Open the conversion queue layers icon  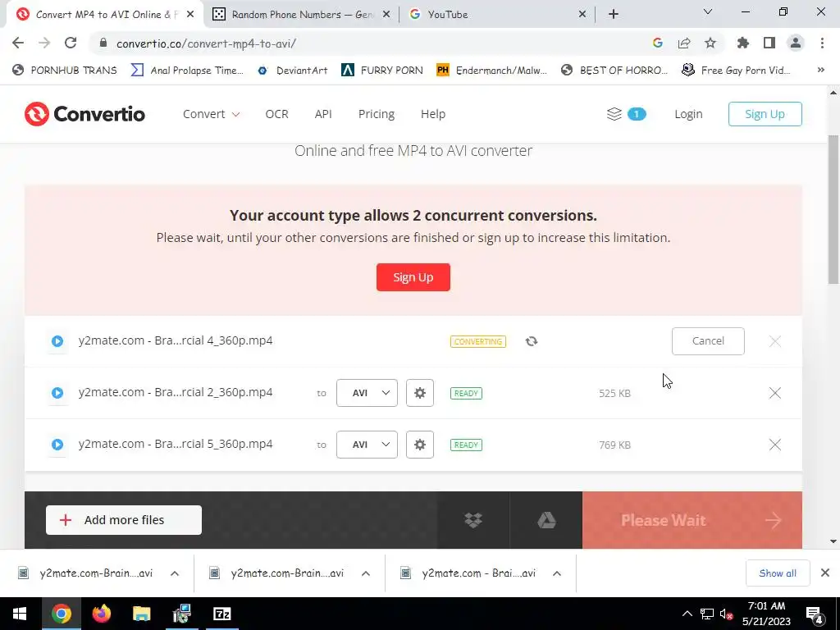click(614, 114)
